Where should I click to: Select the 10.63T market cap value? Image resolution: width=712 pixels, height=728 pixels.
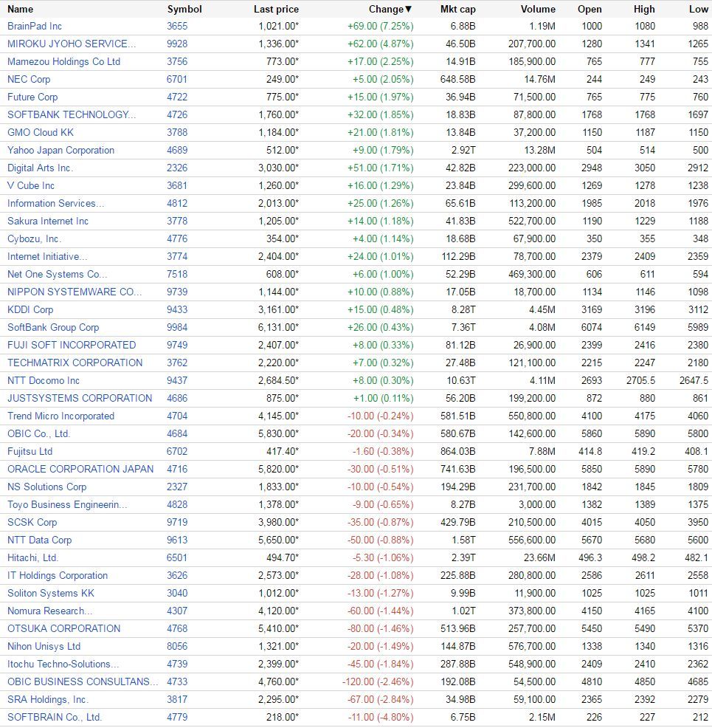[x=460, y=380]
